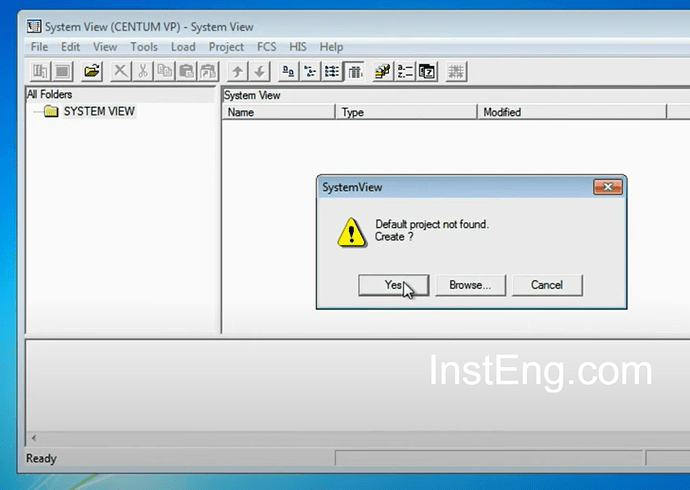
Task: Sort by the Modified column header
Action: pyautogui.click(x=572, y=112)
